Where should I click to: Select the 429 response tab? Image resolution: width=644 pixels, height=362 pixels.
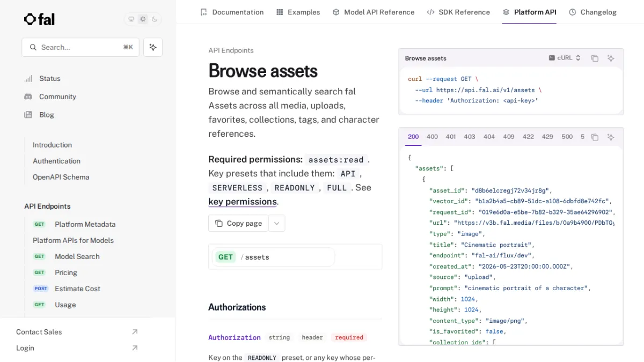(547, 137)
